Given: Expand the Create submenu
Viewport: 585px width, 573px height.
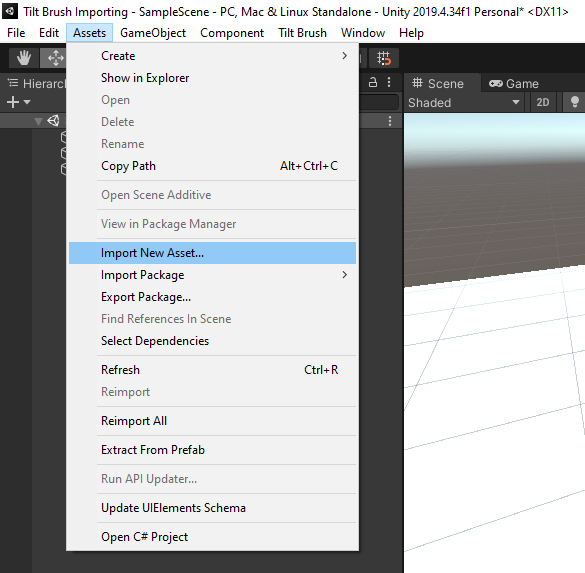Looking at the screenshot, I should pos(212,56).
